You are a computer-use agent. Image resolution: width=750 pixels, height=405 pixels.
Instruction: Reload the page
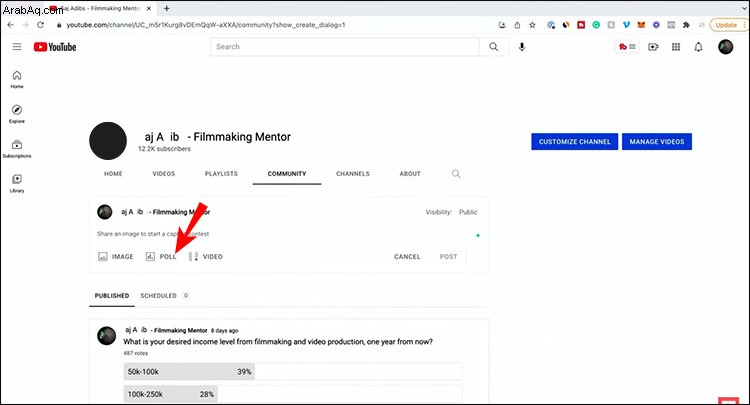[x=41, y=25]
